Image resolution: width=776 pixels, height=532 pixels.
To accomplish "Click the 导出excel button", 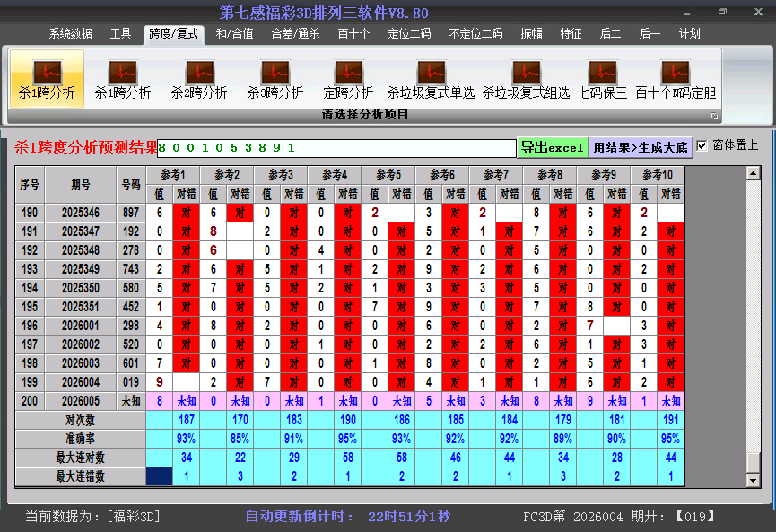I will 552,147.
